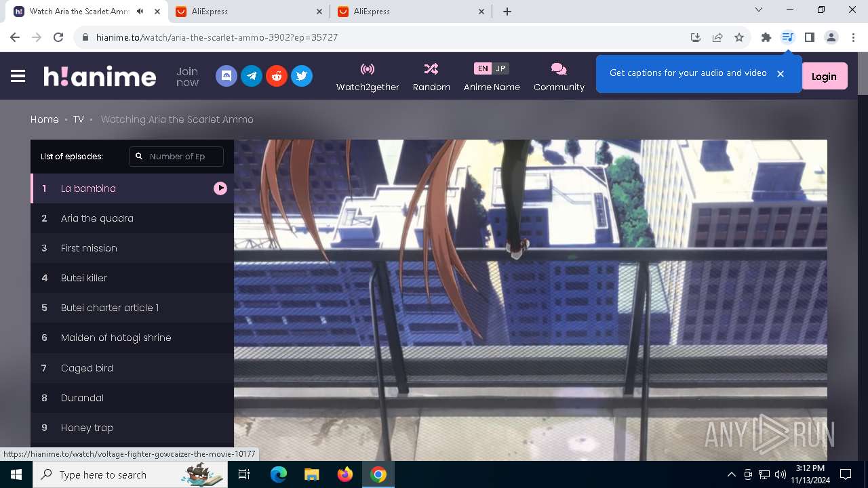Screen dimensions: 868x488
Task: Open the Telegram channel icon
Action: (252, 76)
